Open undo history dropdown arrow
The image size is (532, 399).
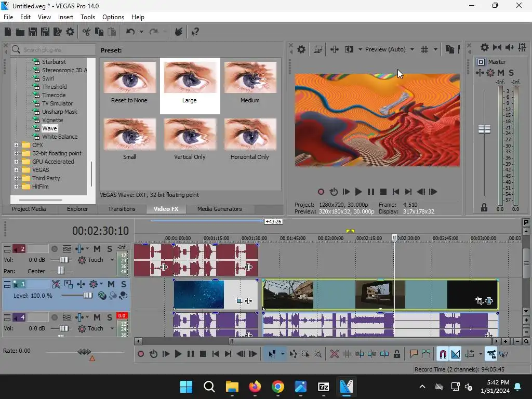point(141,32)
